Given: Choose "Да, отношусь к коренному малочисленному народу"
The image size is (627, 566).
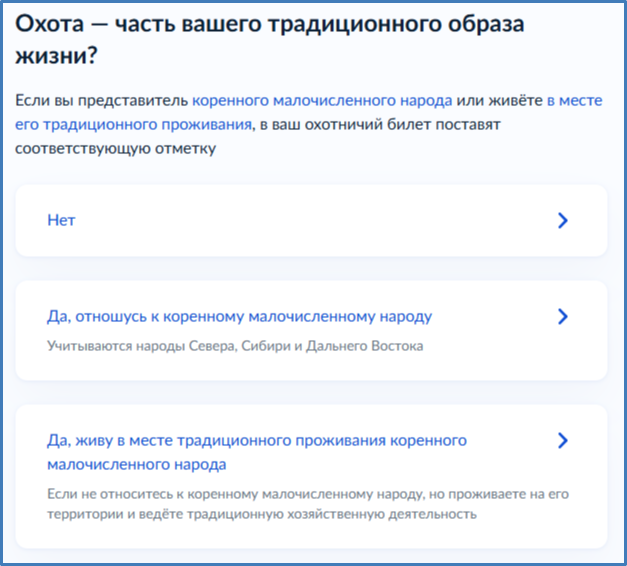Looking at the screenshot, I should click(239, 317).
